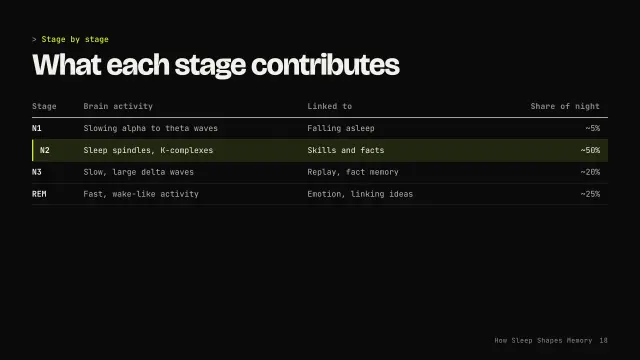
Task: Select the '~20%' share value
Action: (590, 172)
